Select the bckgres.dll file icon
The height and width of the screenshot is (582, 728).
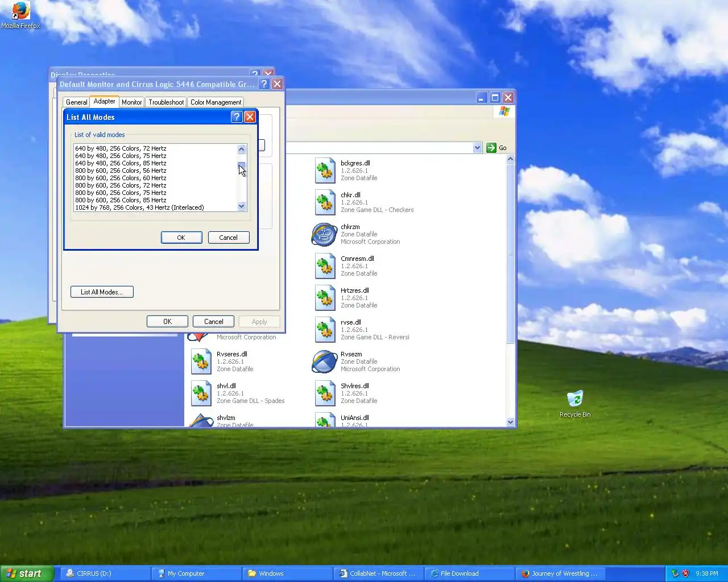point(325,171)
